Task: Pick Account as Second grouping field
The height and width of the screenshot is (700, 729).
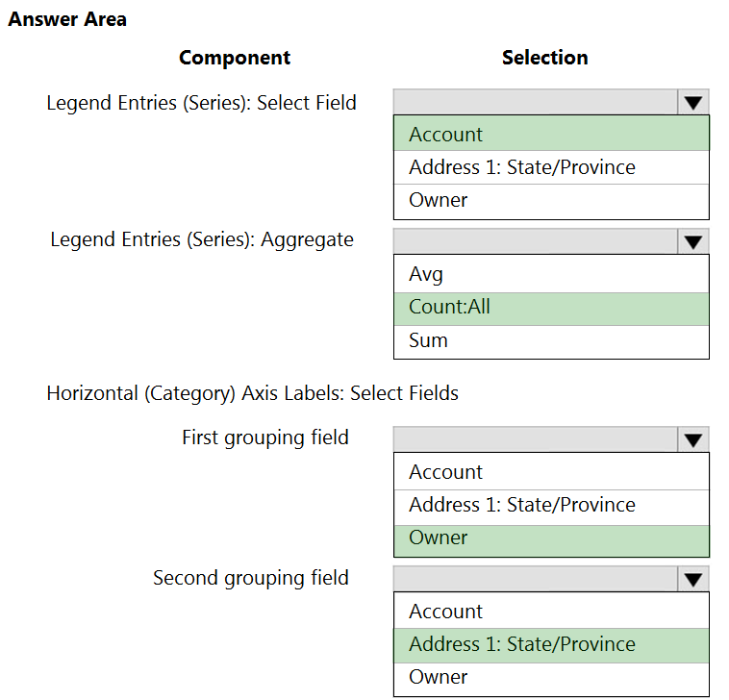Action: [x=550, y=612]
